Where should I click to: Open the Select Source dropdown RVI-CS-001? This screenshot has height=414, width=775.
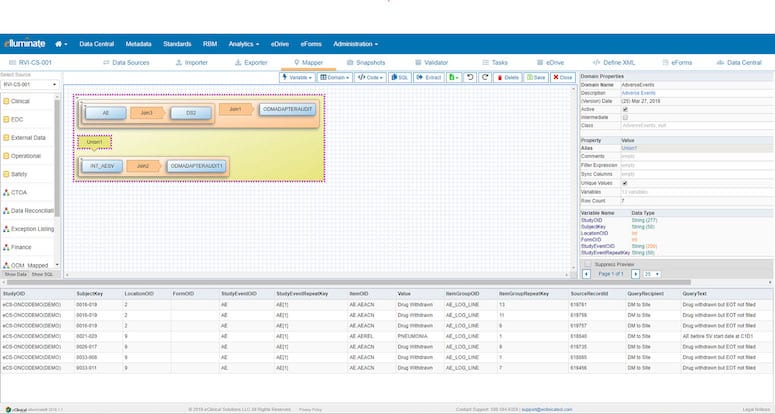click(x=30, y=84)
